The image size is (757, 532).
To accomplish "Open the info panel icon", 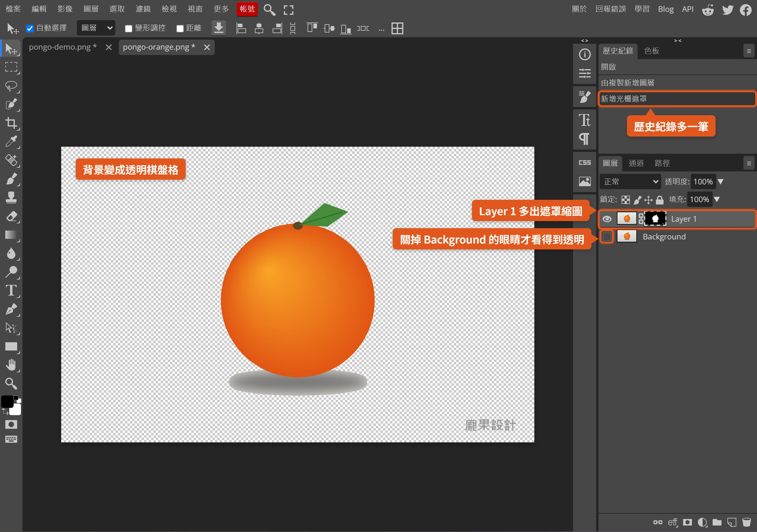I will pyautogui.click(x=585, y=54).
